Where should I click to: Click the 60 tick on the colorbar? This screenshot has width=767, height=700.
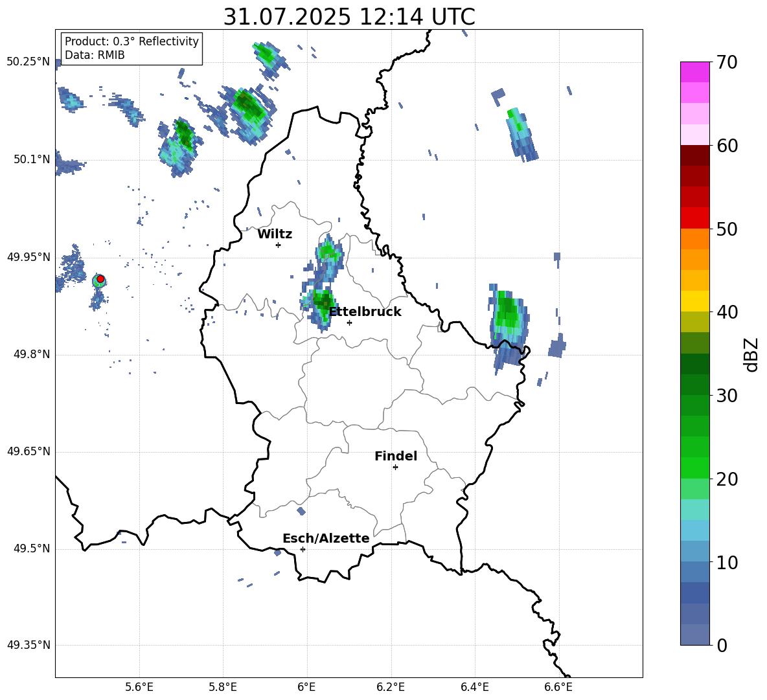tap(727, 146)
